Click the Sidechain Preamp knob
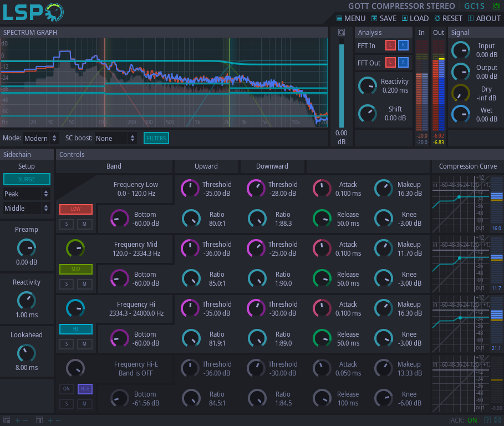 [27, 248]
